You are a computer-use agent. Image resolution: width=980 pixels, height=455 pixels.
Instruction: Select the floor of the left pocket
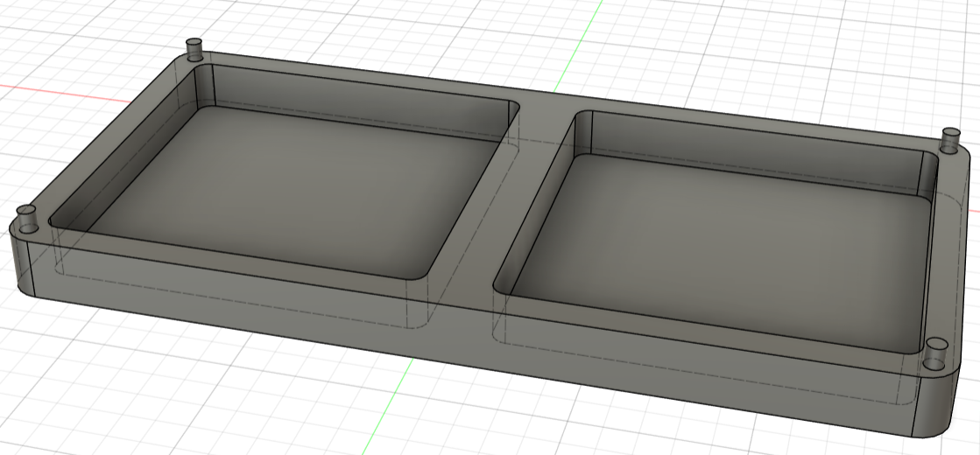[x=293, y=191]
